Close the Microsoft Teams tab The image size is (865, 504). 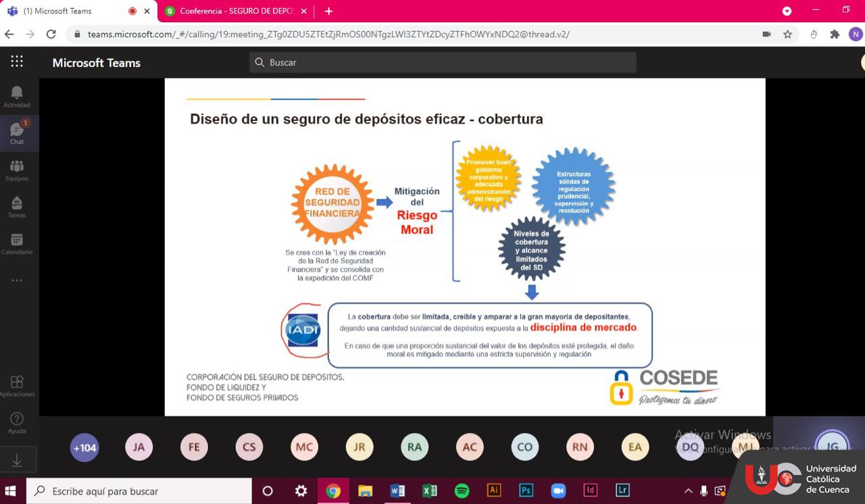147,11
